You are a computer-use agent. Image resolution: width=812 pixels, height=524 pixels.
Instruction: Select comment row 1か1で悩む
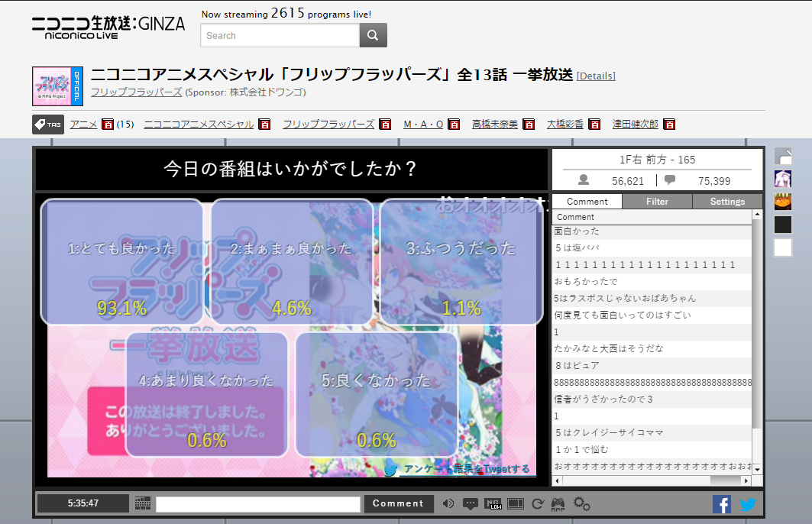[x=652, y=449]
